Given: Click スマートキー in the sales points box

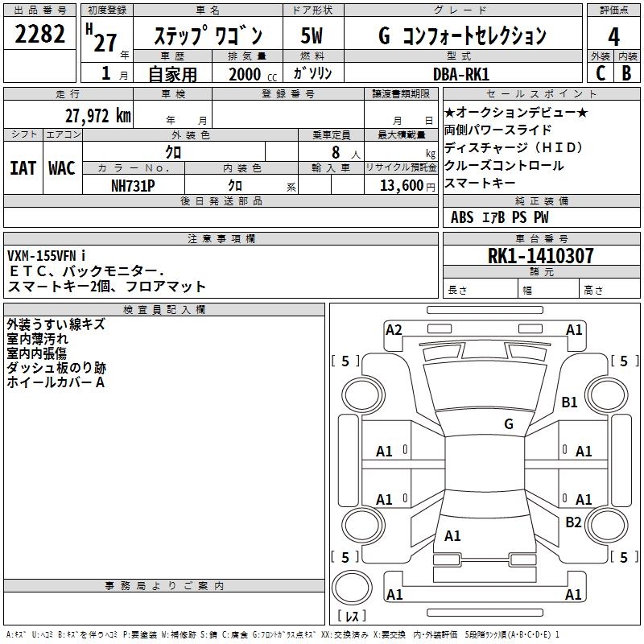Looking at the screenshot, I should point(480,183).
